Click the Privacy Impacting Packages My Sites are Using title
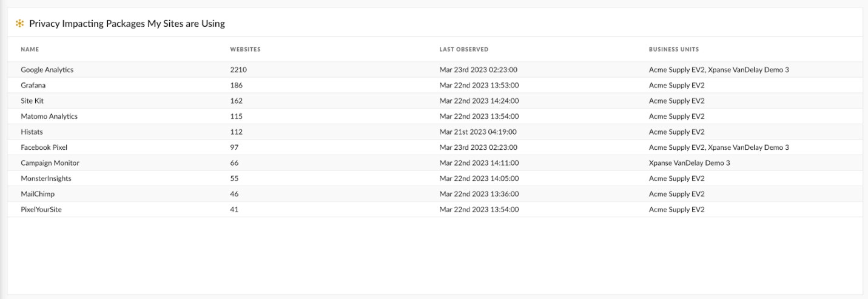This screenshot has width=868, height=299. [127, 24]
